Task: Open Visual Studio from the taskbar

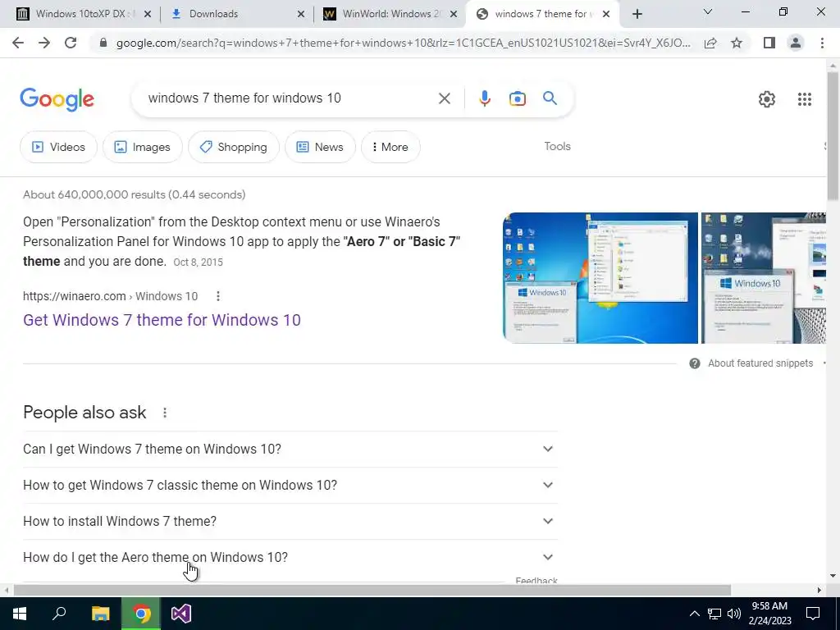Action: point(181,614)
